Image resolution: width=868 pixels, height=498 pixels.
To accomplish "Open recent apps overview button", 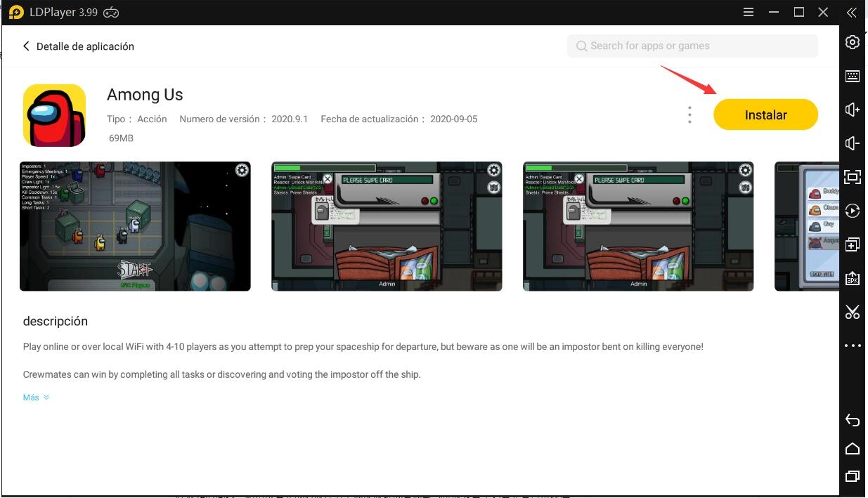I will coord(853,476).
